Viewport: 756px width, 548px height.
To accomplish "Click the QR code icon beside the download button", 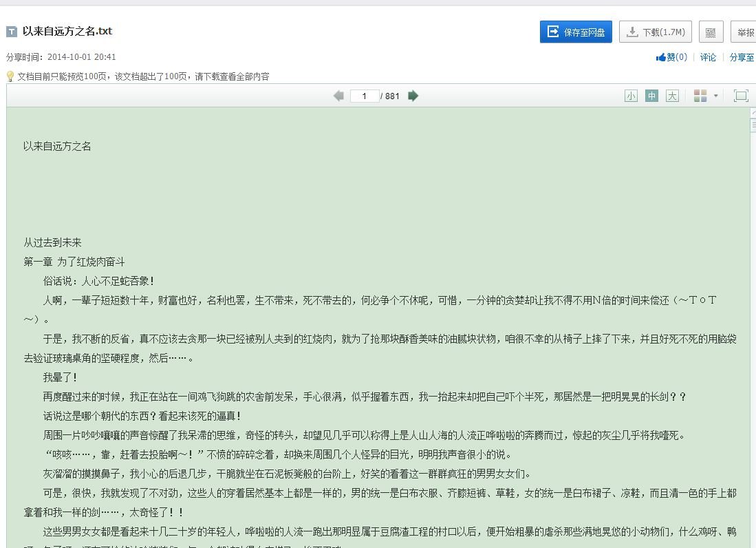I will click(711, 32).
